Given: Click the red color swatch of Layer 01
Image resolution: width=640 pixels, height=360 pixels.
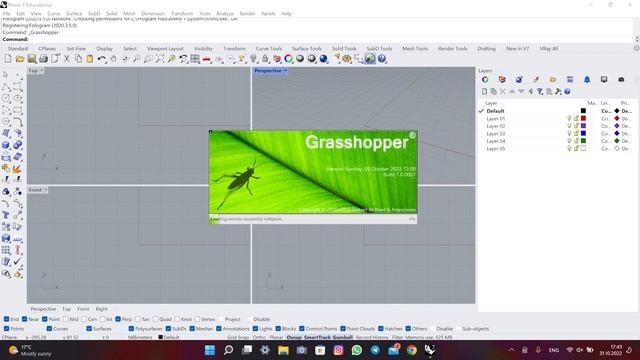Looking at the screenshot, I should point(583,118).
